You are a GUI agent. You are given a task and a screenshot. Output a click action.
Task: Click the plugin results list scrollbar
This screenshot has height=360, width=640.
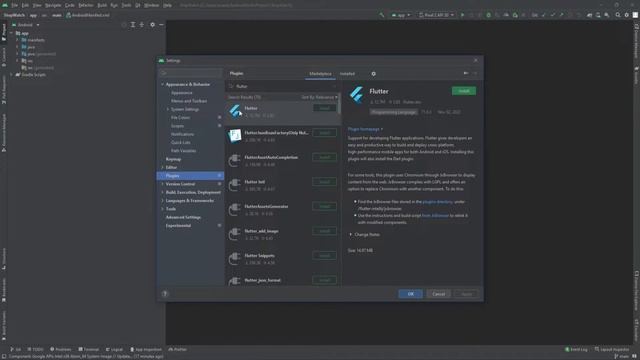click(x=340, y=104)
